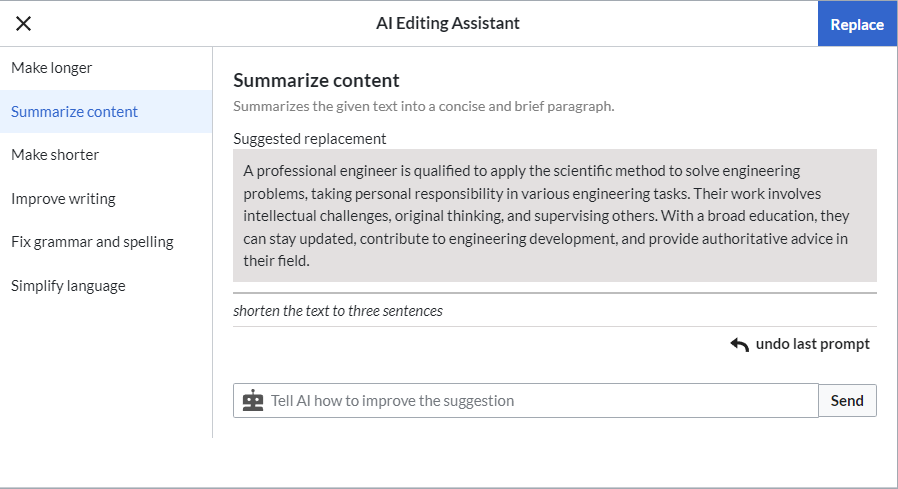Focus the Tell AI how to improve field
Screen dimensions: 898x489
point(541,400)
